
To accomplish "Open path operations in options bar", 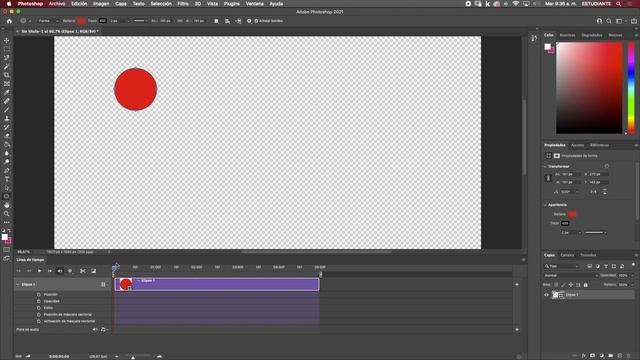I will click(x=216, y=21).
